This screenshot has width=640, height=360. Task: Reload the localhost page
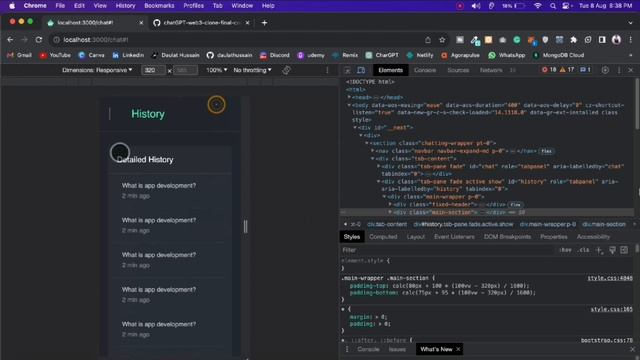coord(39,40)
